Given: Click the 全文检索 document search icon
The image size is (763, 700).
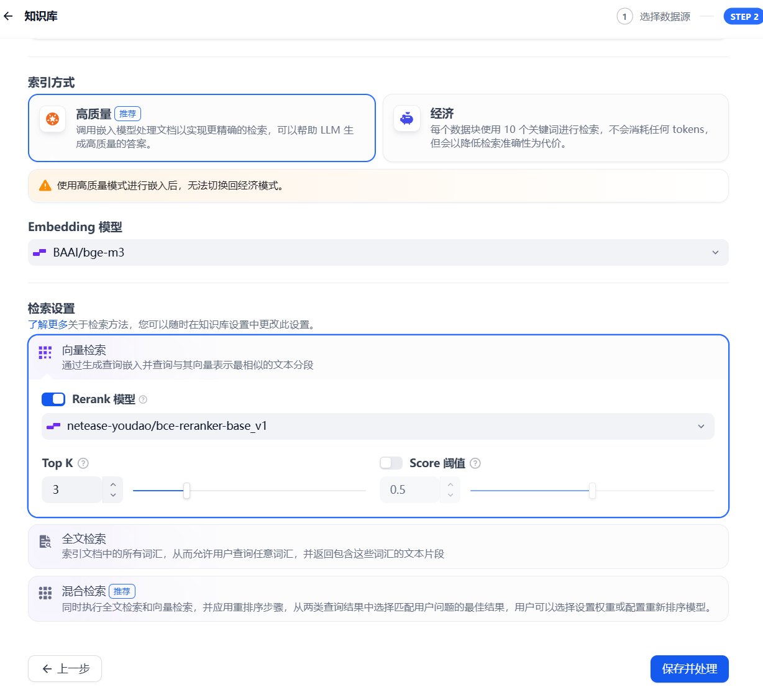Looking at the screenshot, I should [x=45, y=542].
